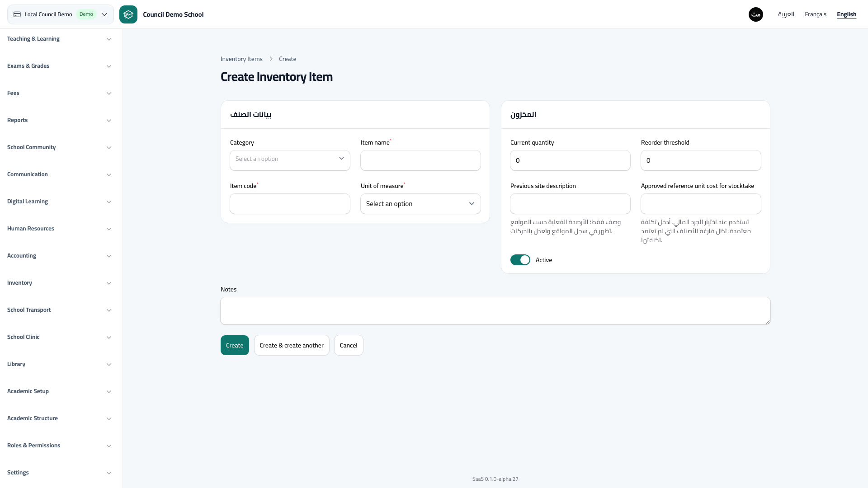
Task: Expand the Library group
Action: [x=59, y=364]
